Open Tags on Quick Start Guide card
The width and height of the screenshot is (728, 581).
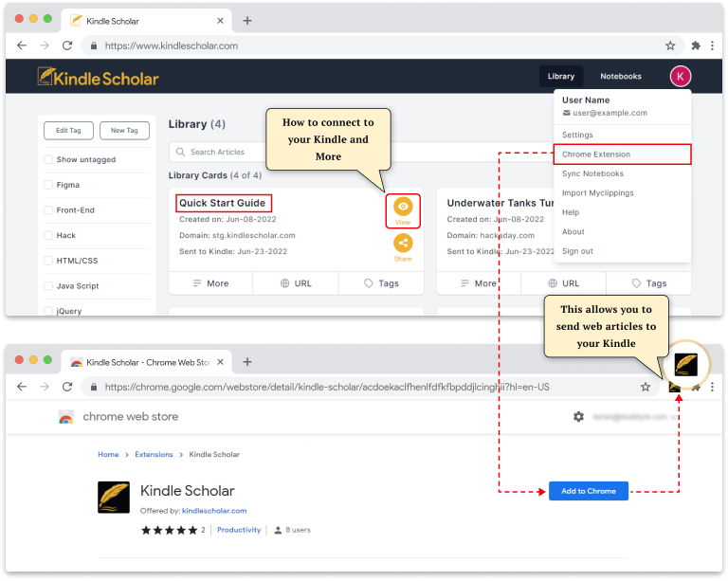tap(381, 283)
